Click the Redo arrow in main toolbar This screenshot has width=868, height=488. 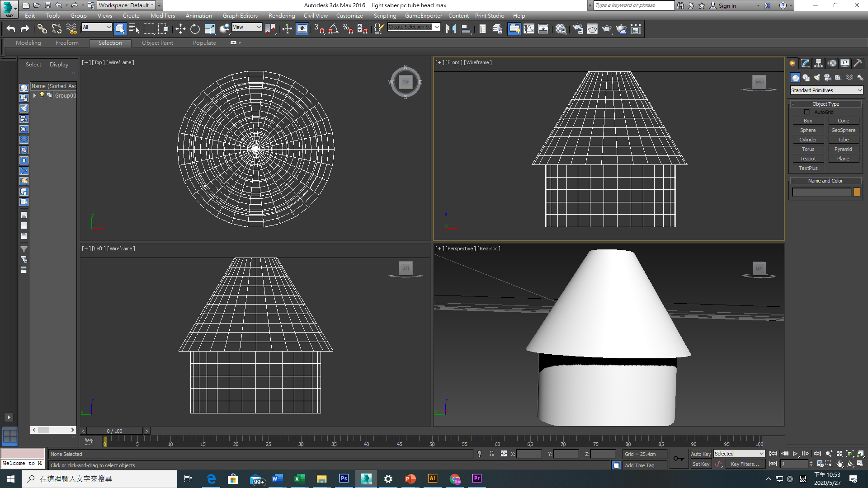25,29
